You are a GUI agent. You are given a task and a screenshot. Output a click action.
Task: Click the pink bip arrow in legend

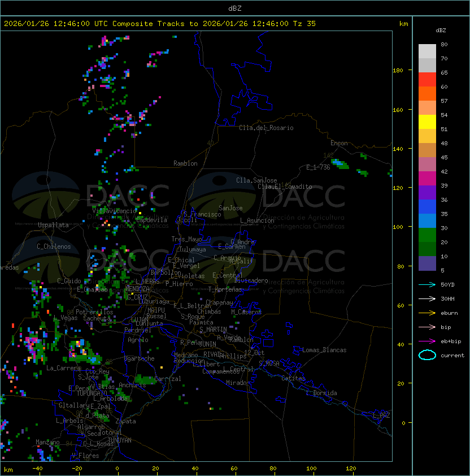[x=427, y=327]
